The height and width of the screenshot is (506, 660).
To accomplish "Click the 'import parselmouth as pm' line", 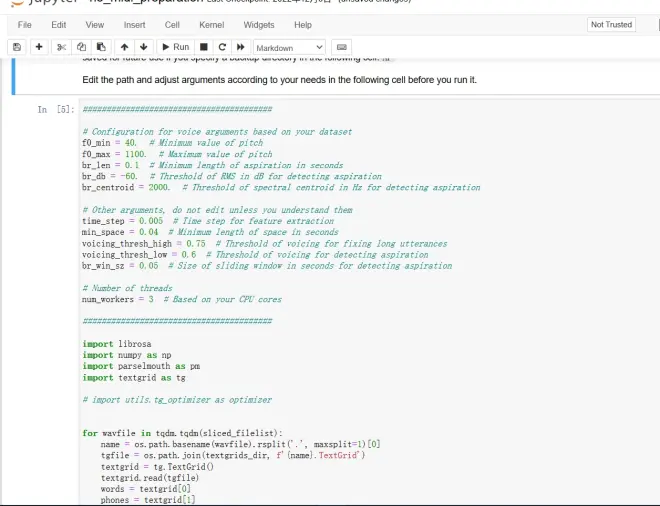I will 141,366.
